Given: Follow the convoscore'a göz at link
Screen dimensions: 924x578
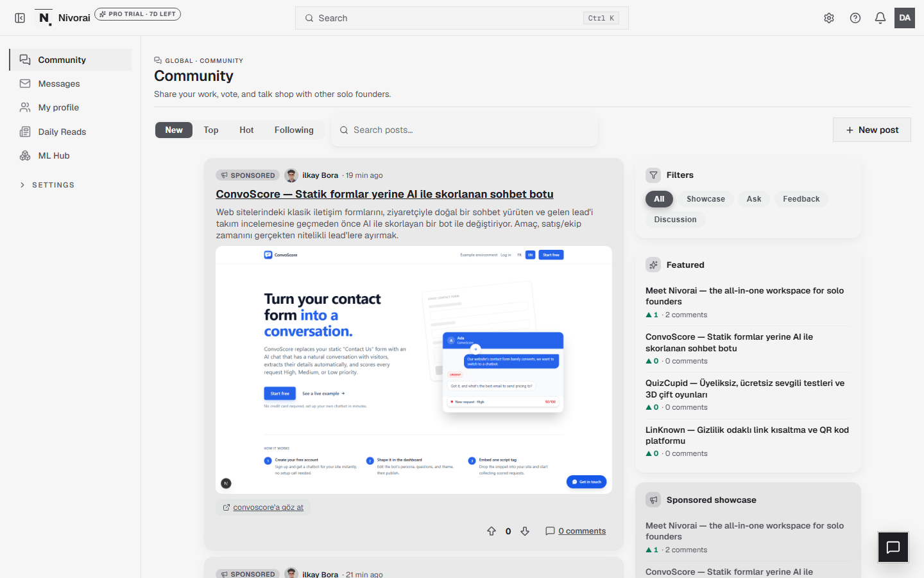Looking at the screenshot, I should [263, 507].
